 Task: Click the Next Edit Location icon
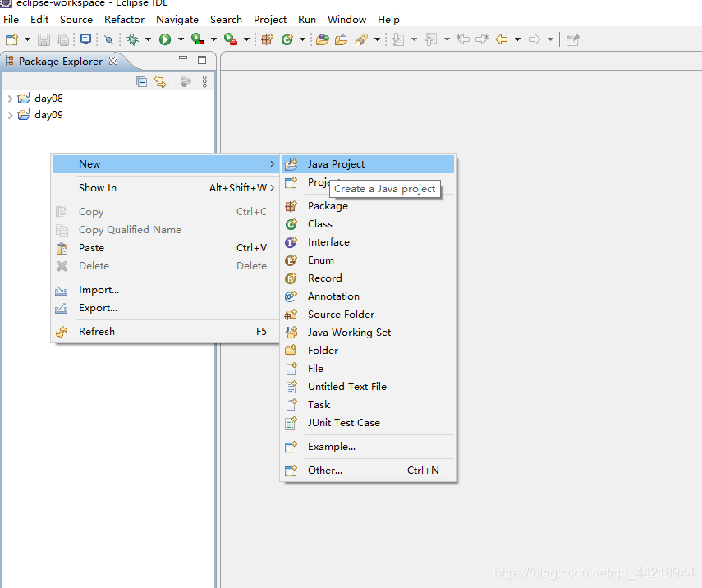coord(482,40)
